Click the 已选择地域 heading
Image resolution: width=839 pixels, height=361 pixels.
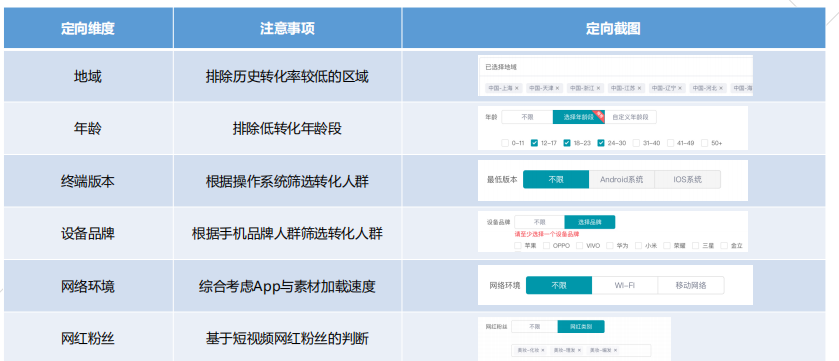click(500, 67)
